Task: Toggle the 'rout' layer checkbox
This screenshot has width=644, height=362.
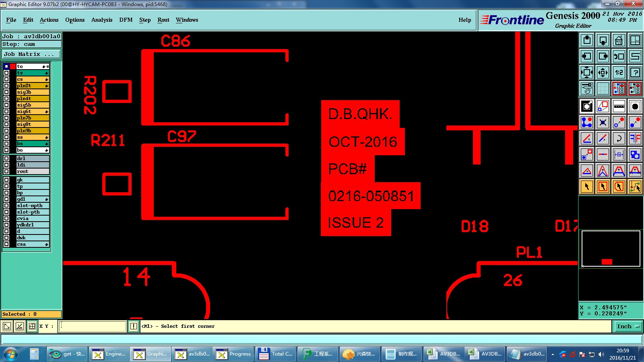Action: [6, 171]
